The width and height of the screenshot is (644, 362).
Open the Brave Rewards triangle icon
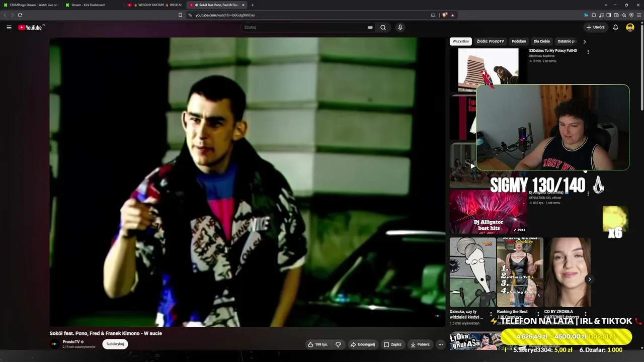(452, 15)
